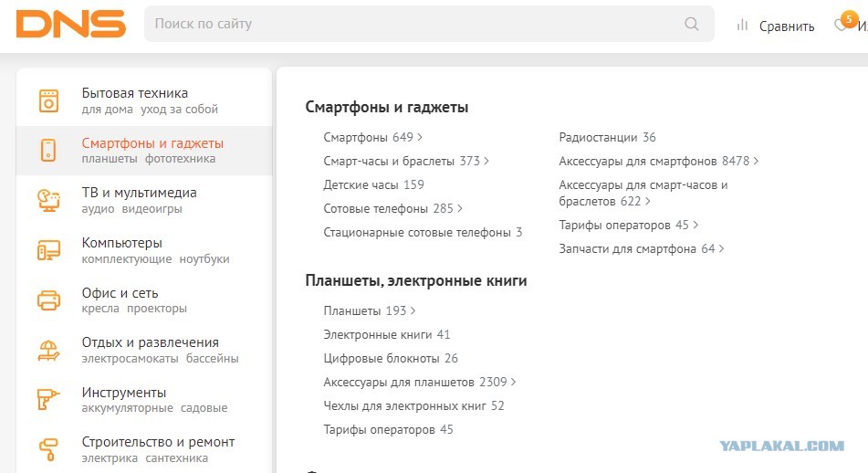Open ноутбуки sublink
This screenshot has height=473, width=868.
(x=204, y=258)
